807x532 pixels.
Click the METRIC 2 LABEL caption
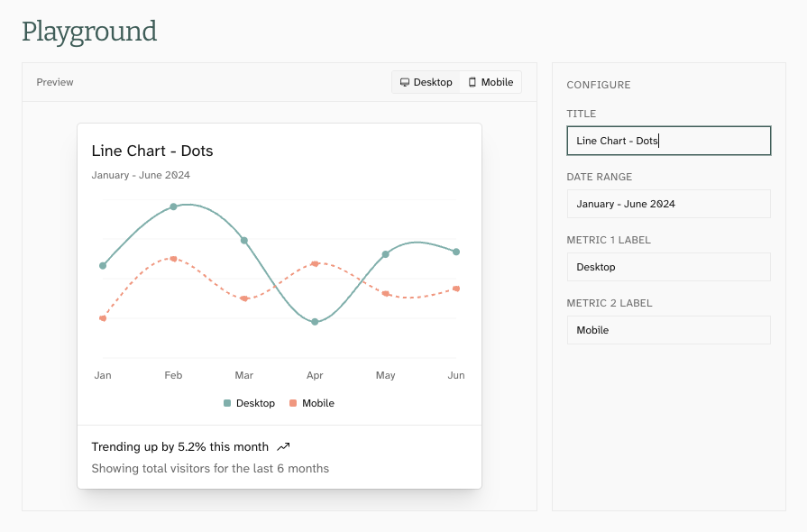pos(610,304)
